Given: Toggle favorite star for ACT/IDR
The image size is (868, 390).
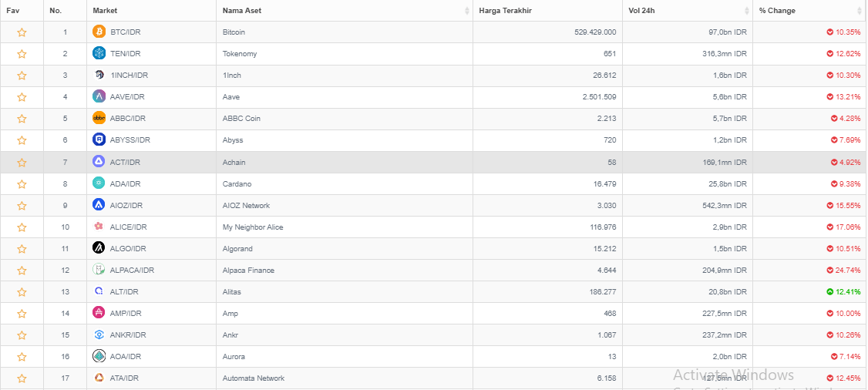Looking at the screenshot, I should pos(22,162).
